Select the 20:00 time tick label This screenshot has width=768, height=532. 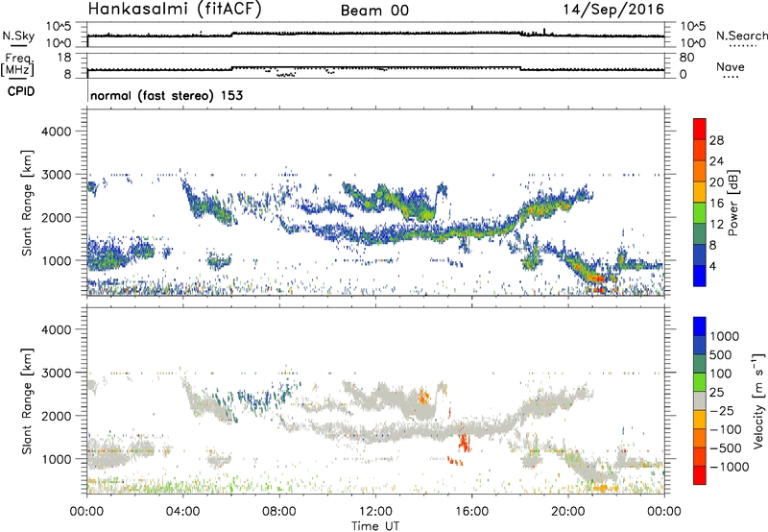pyautogui.click(x=568, y=512)
